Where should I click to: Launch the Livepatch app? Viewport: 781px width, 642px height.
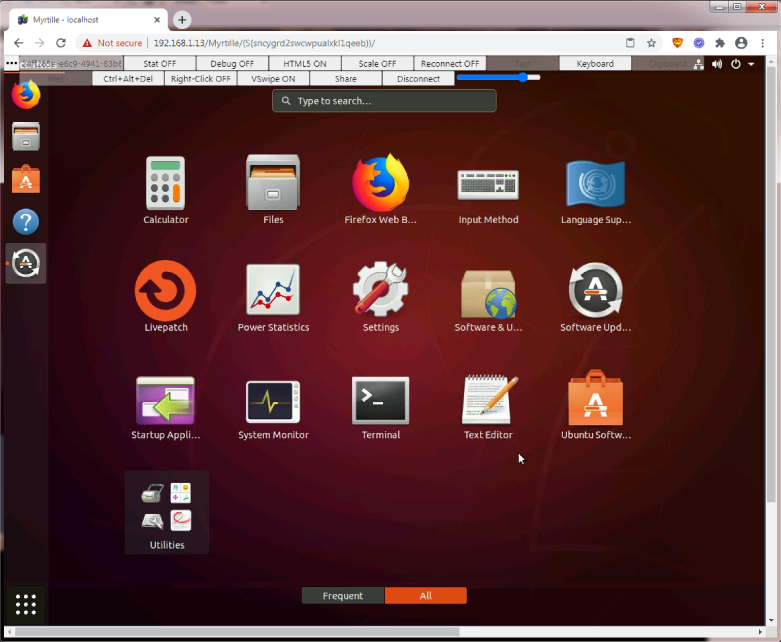[x=165, y=297]
